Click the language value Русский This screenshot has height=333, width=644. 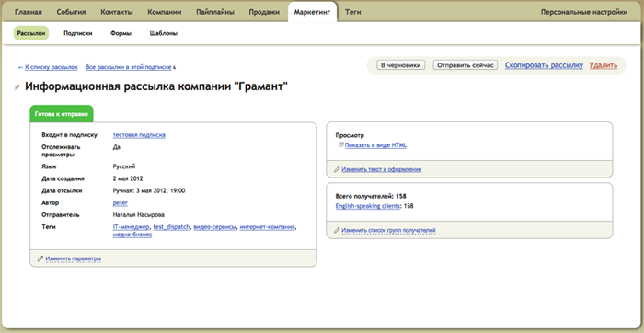tap(124, 166)
